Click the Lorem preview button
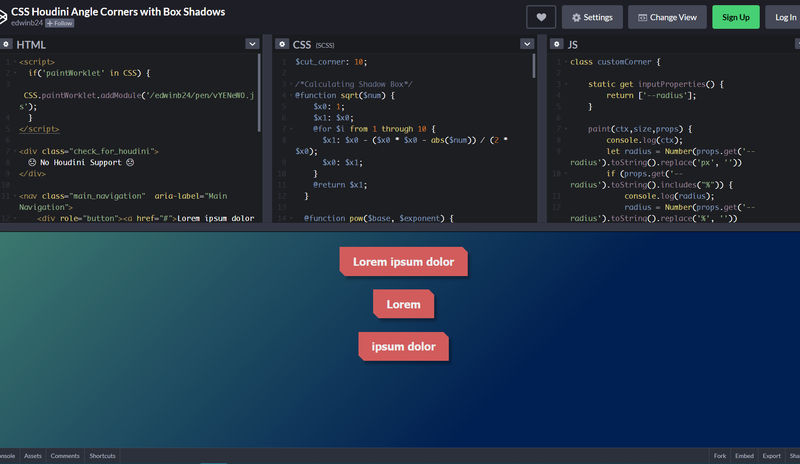This screenshot has width=800, height=464. [x=404, y=304]
